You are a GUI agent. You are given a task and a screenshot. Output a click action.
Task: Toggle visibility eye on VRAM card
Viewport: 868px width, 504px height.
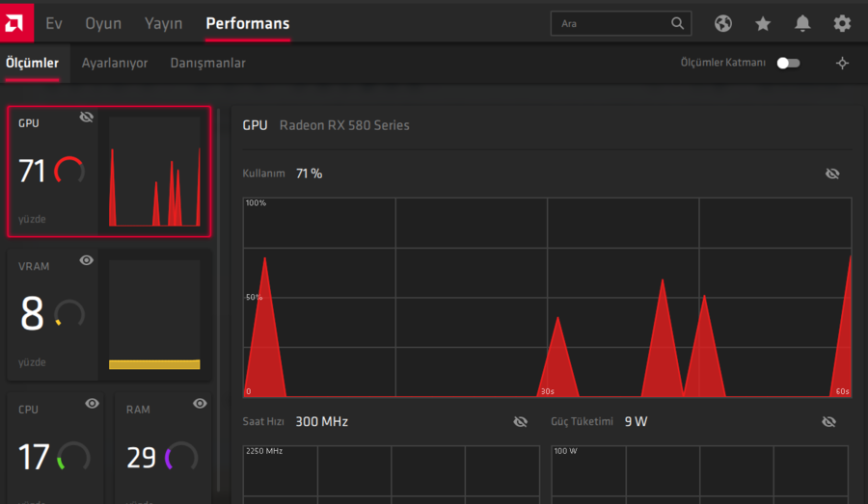click(x=87, y=260)
